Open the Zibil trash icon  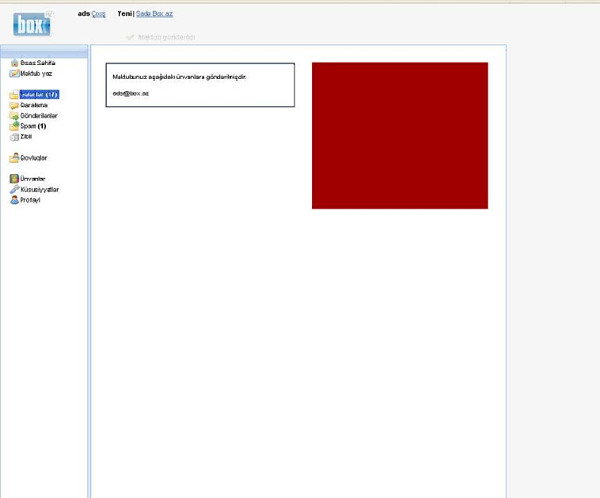click(14, 137)
